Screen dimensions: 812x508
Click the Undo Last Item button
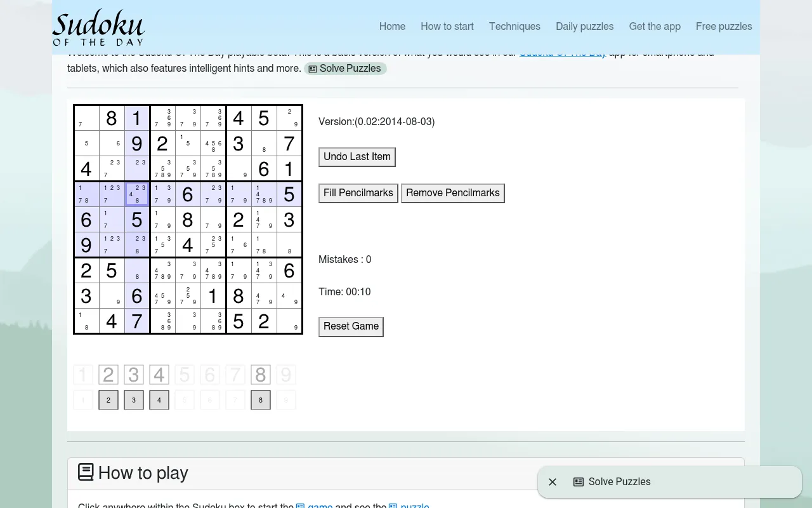point(357,157)
